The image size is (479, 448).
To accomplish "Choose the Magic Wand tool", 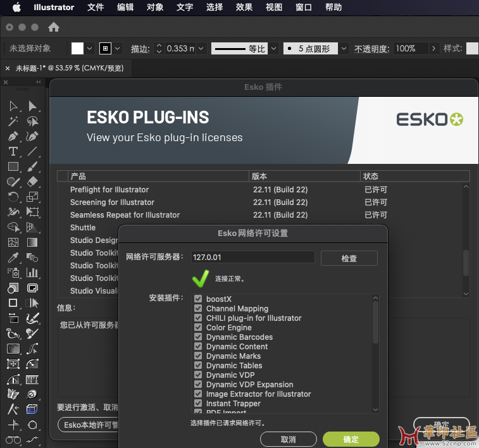I will tap(13, 121).
